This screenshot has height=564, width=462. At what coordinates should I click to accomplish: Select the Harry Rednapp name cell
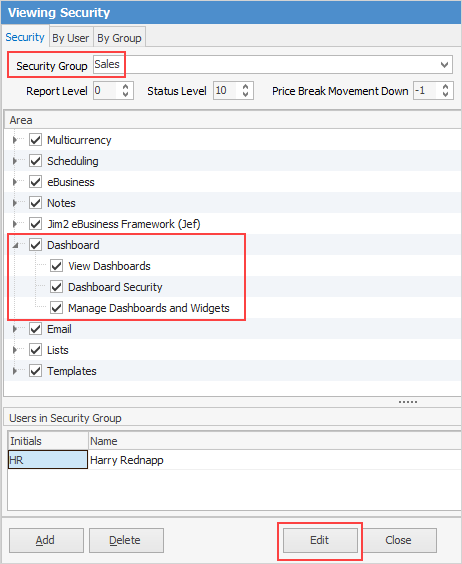(275, 460)
